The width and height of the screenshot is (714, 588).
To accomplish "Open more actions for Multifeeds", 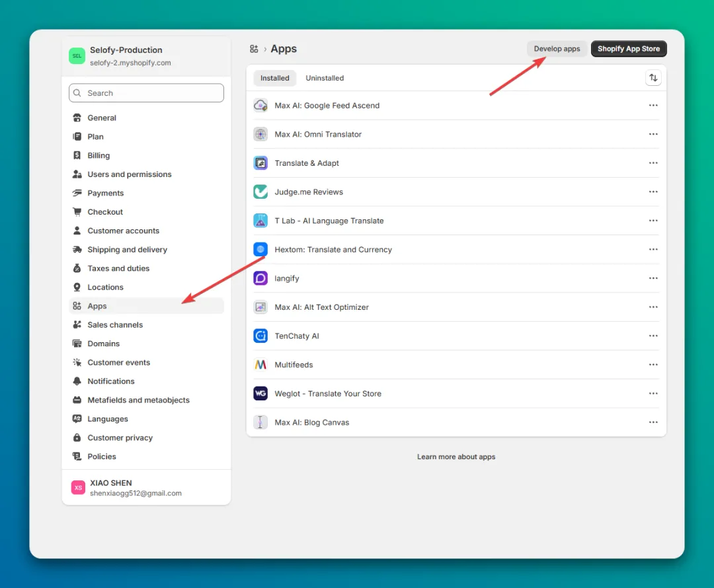I will (653, 365).
